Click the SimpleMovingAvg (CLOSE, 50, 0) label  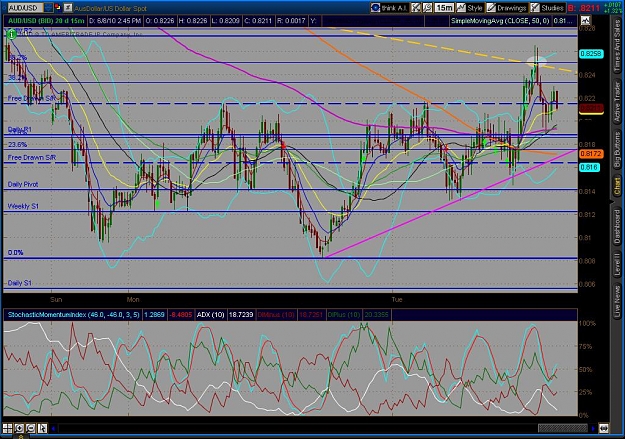coord(500,20)
